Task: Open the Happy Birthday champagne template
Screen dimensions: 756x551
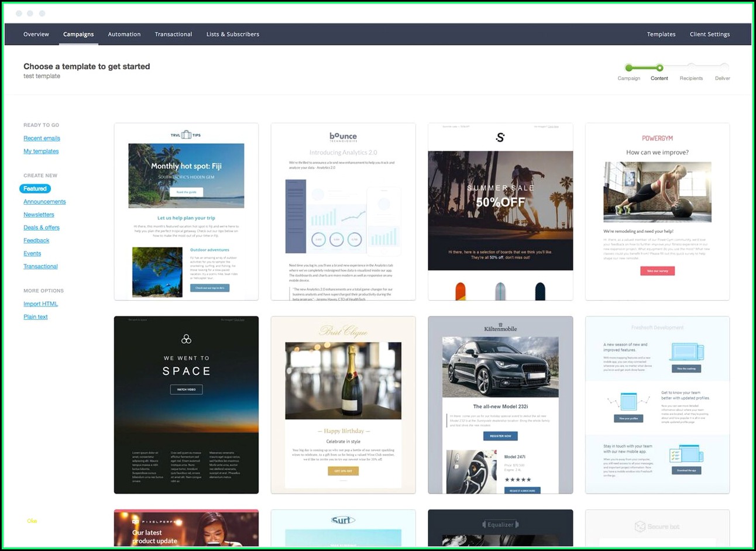Action: pos(343,405)
